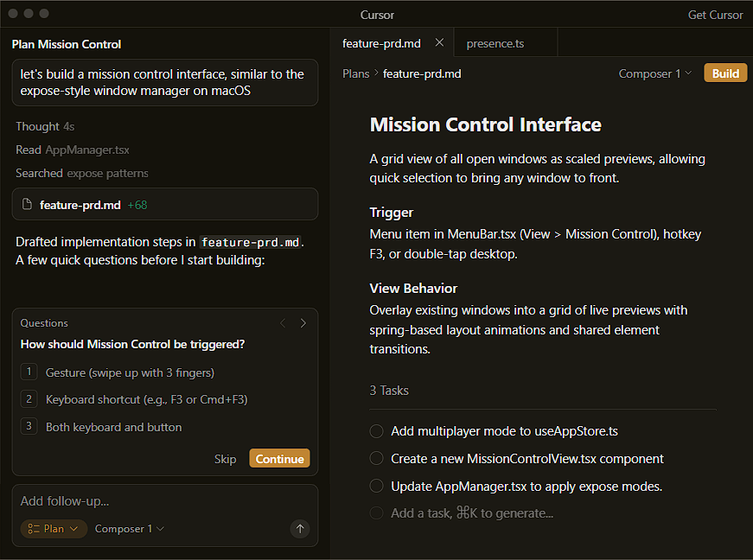This screenshot has width=753, height=560.
Task: Go to previous question with left chevron
Action: tap(283, 323)
